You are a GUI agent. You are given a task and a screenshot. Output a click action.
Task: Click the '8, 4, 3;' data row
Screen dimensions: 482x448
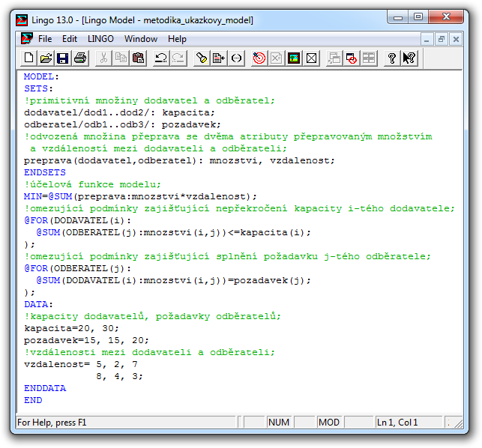pyautogui.click(x=120, y=376)
